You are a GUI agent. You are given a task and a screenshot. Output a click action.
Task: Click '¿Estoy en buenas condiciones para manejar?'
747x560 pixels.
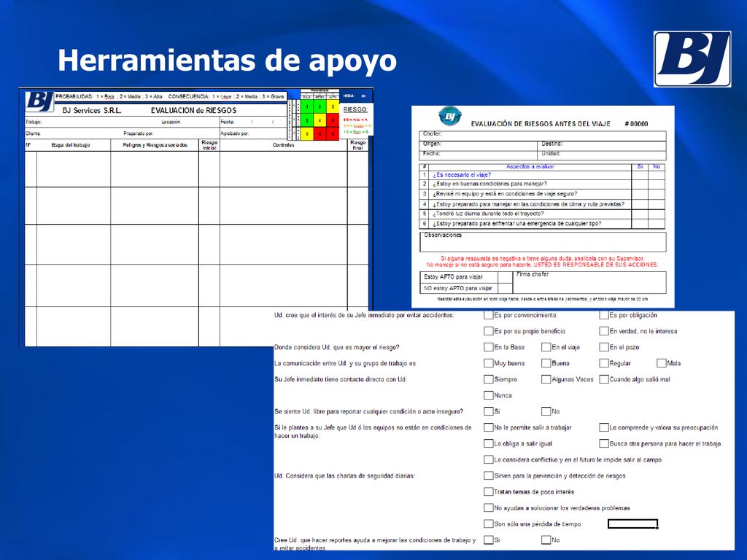click(x=489, y=184)
